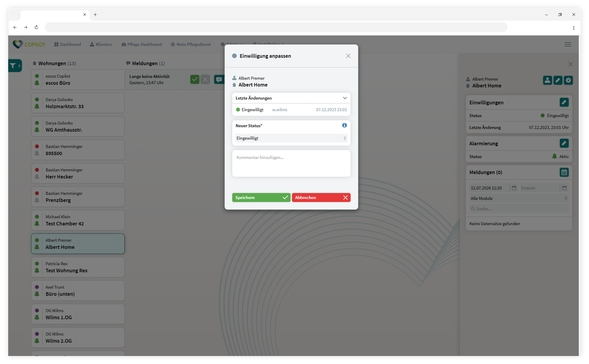Open the Endzeit date picker
The image size is (589, 364).
[x=564, y=188]
